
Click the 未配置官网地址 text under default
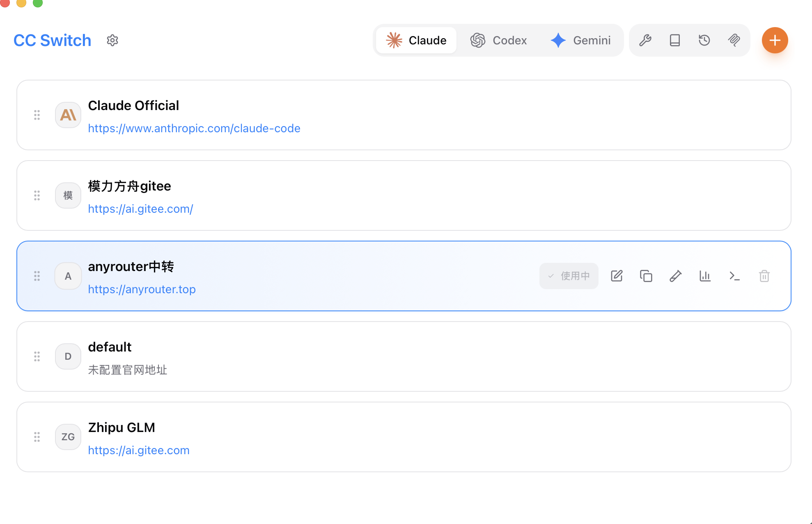128,370
